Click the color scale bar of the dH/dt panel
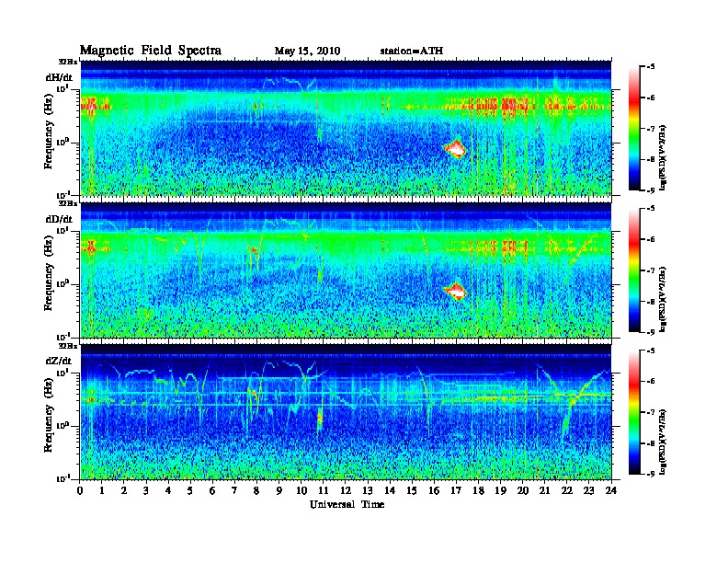Screen dimensions: 728x563 pyautogui.click(x=634, y=129)
